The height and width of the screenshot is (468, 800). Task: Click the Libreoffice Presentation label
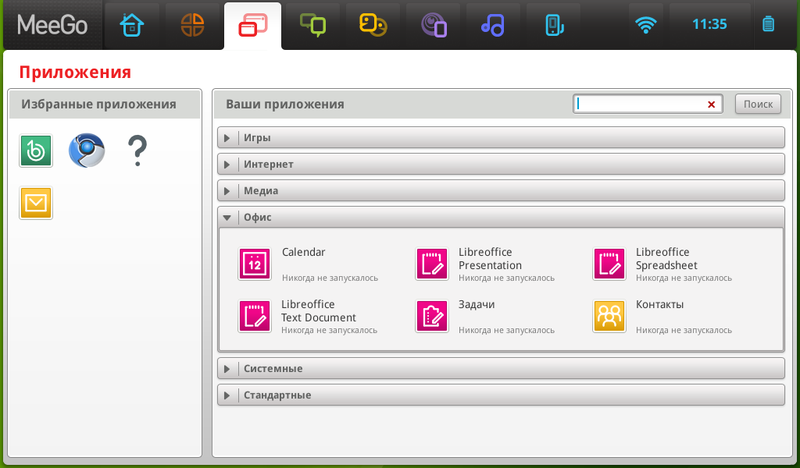(490, 259)
